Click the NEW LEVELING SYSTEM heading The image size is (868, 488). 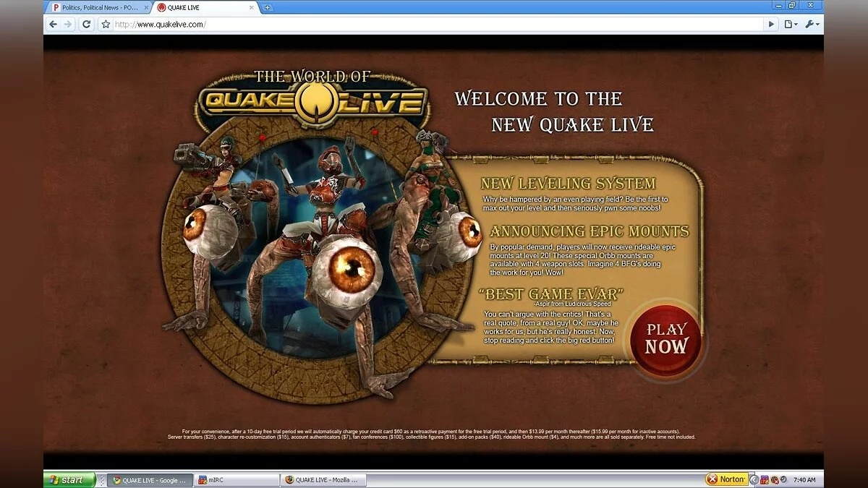click(569, 184)
